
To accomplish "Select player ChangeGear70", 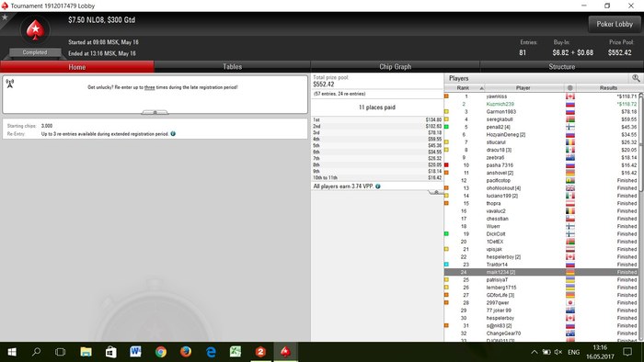I will 541,334.
